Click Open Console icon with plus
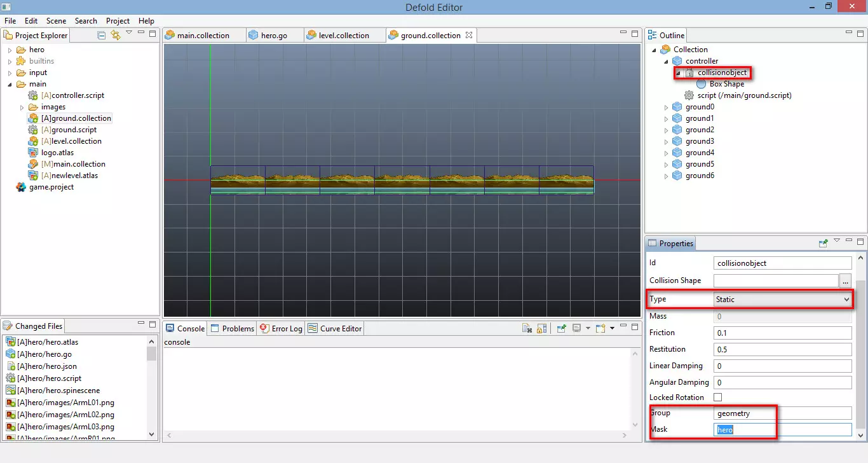This screenshot has height=463, width=868. pyautogui.click(x=600, y=328)
